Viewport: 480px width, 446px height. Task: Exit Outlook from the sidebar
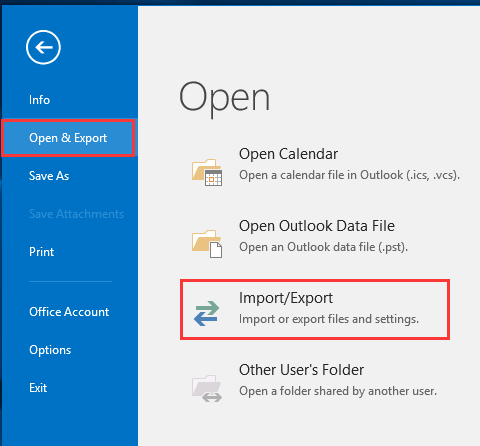tap(38, 388)
